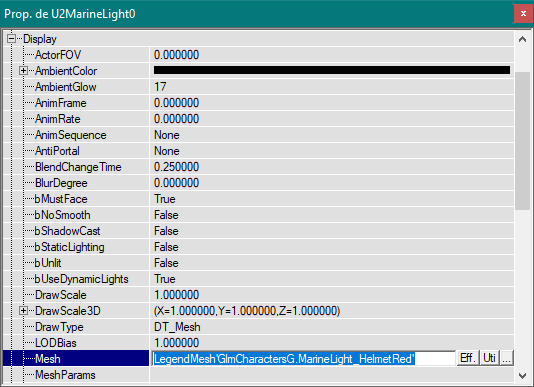
Task: Click the DrawType value DT_Mesh
Action: coord(177,327)
